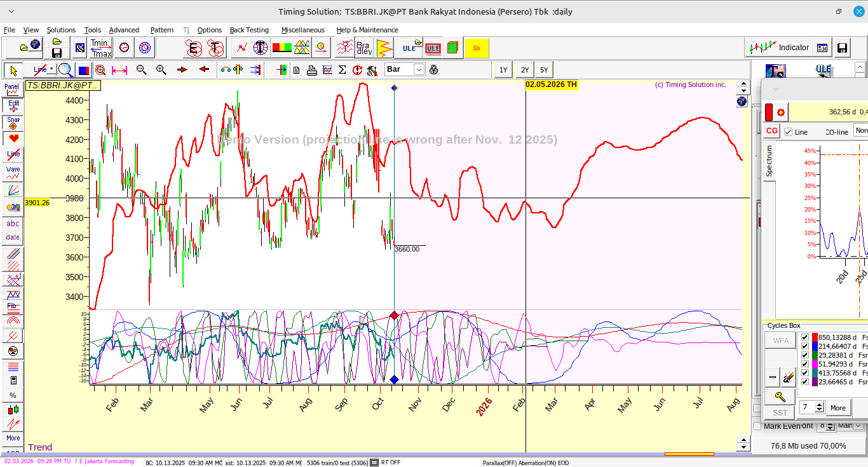Viewport: 868px width, 467px height.
Task: Click the zoom out magnifier icon
Action: [x=142, y=70]
